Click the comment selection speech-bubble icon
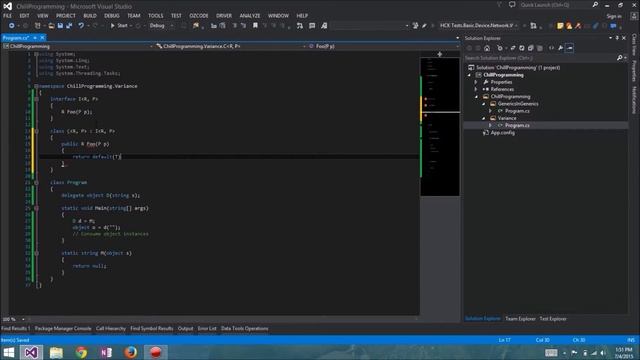The height and width of the screenshot is (360, 640). pyautogui.click(x=312, y=26)
